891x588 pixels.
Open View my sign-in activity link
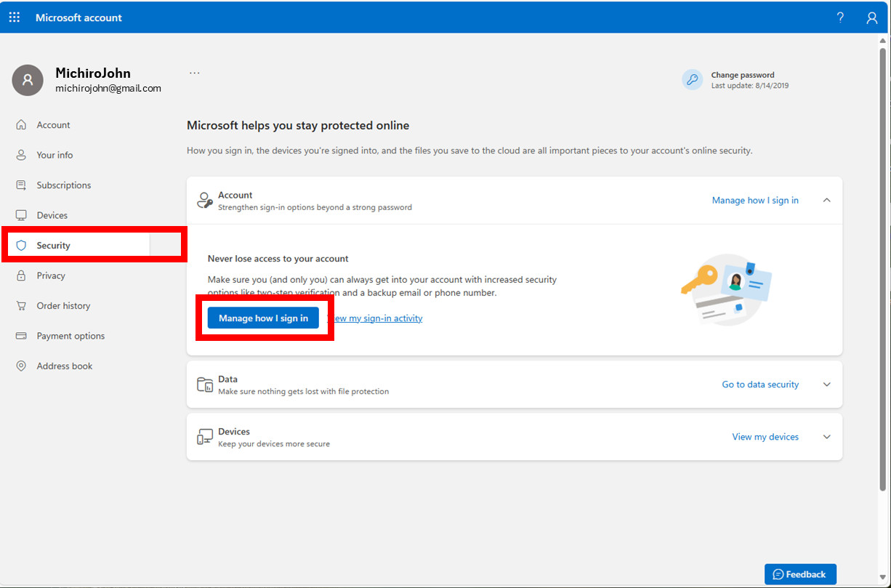(375, 318)
